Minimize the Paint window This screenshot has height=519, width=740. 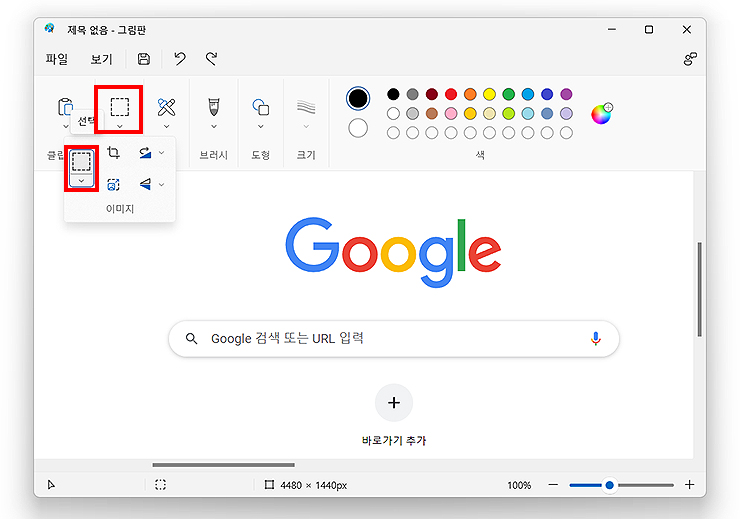(612, 29)
